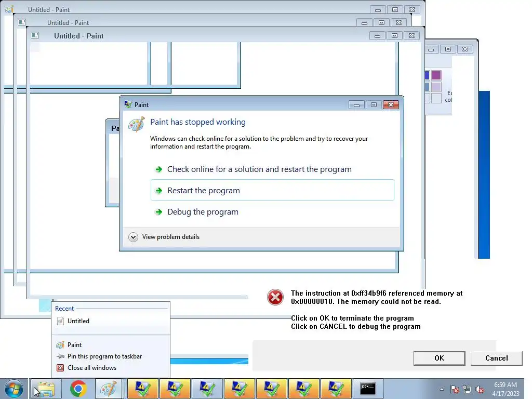Select empty color slot below lavender swatch
Viewport: 532px width, 399px height.
(436, 98)
